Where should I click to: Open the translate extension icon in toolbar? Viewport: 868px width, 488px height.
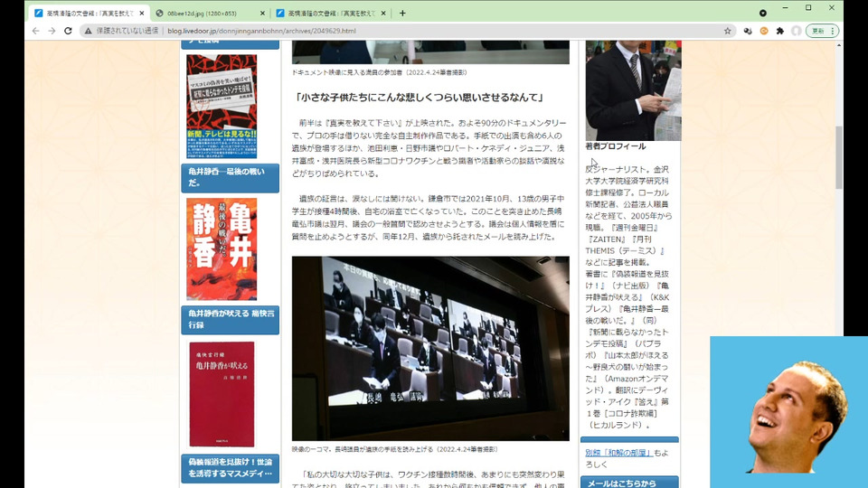click(748, 31)
